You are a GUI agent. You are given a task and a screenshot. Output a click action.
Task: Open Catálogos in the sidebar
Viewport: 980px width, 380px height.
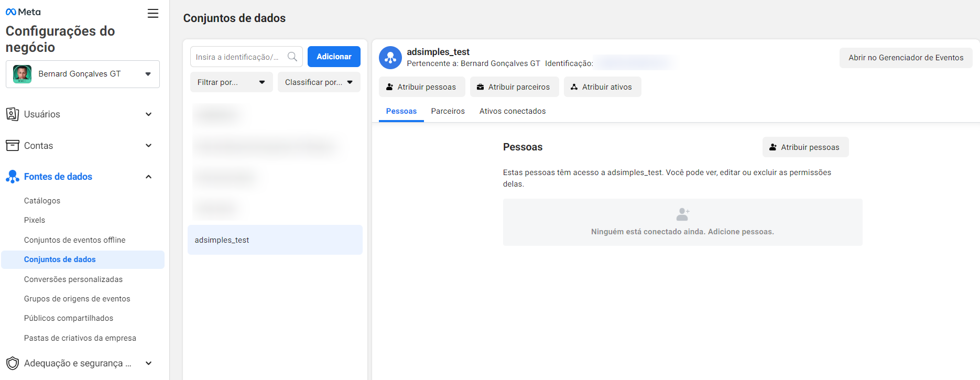coord(42,201)
